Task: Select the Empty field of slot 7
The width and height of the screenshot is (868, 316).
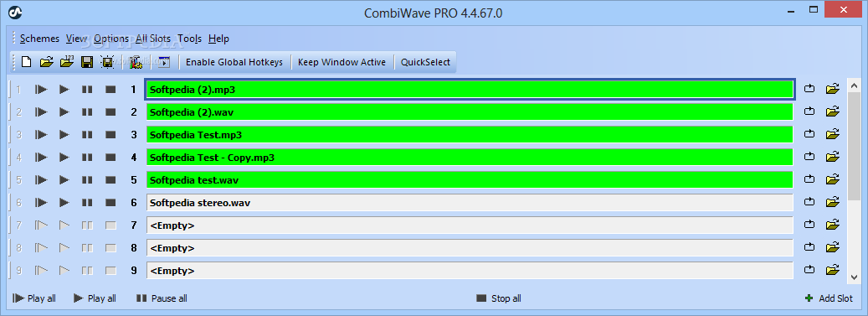Action: 470,225
